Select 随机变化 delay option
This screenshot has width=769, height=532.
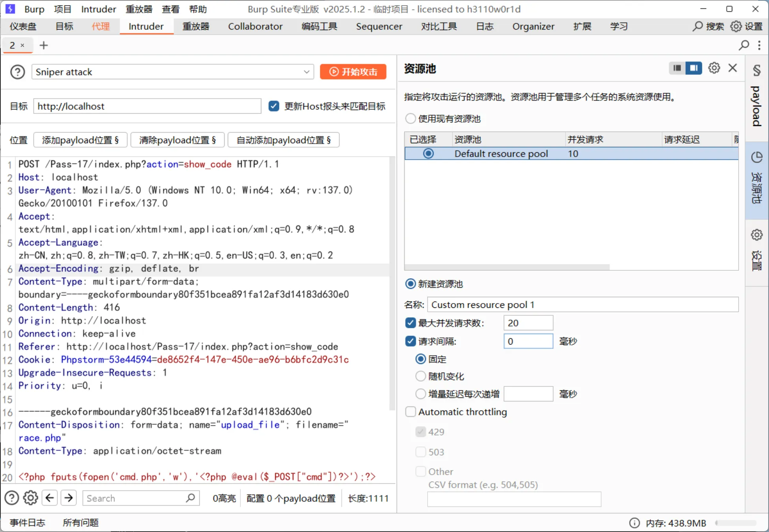(x=420, y=376)
